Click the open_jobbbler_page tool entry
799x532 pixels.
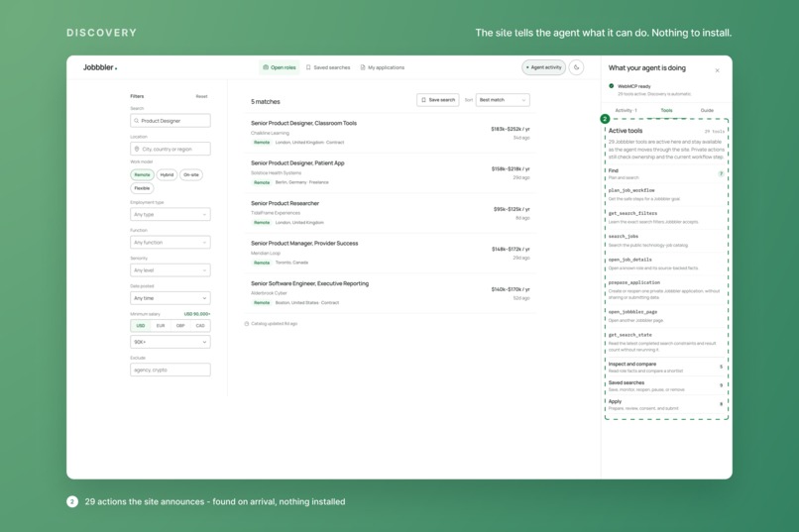point(666,316)
